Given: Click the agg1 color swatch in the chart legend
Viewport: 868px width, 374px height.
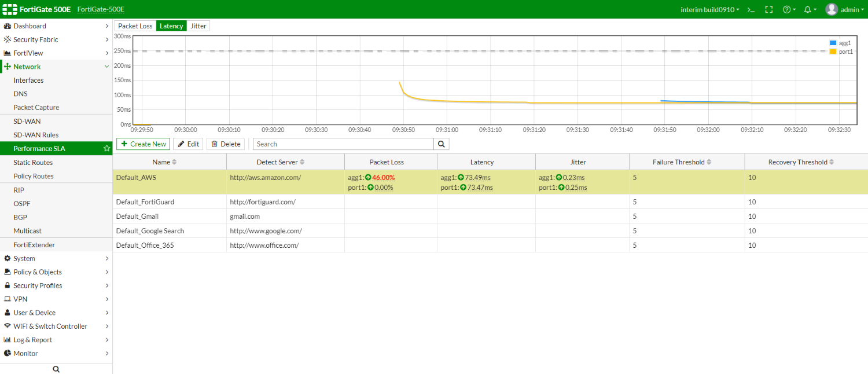Looking at the screenshot, I should 832,42.
